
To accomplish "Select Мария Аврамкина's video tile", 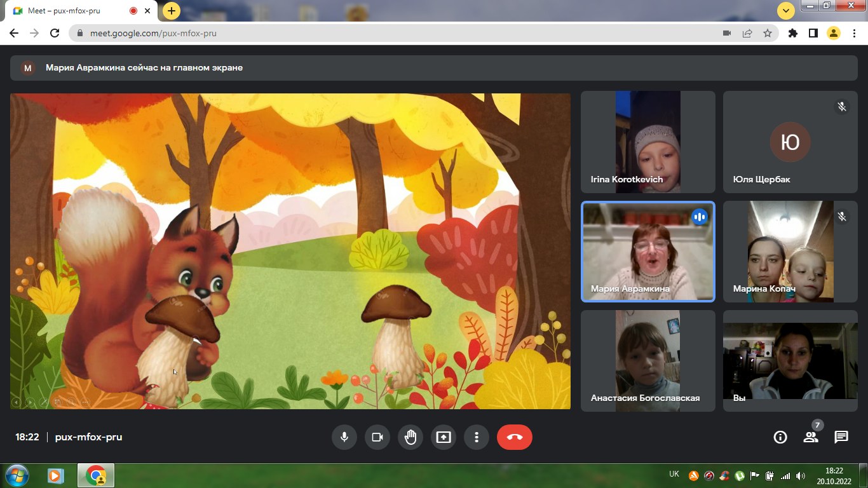I will pos(648,252).
